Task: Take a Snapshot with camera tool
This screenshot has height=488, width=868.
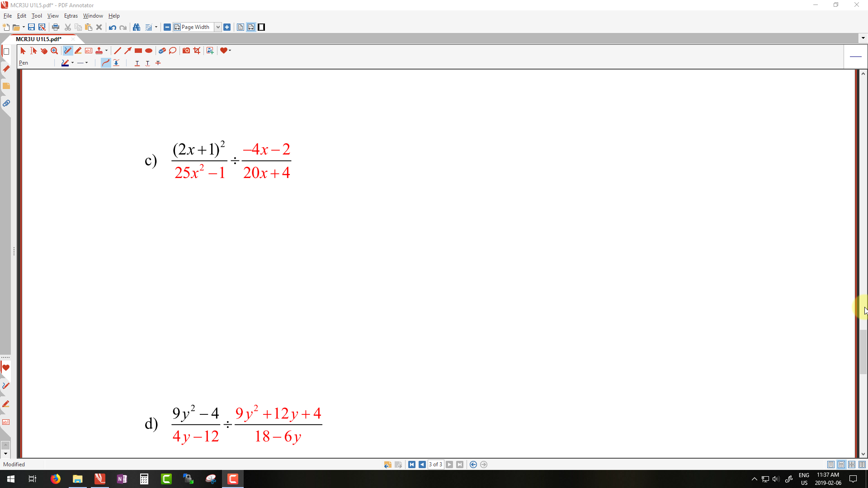Action: (186, 51)
